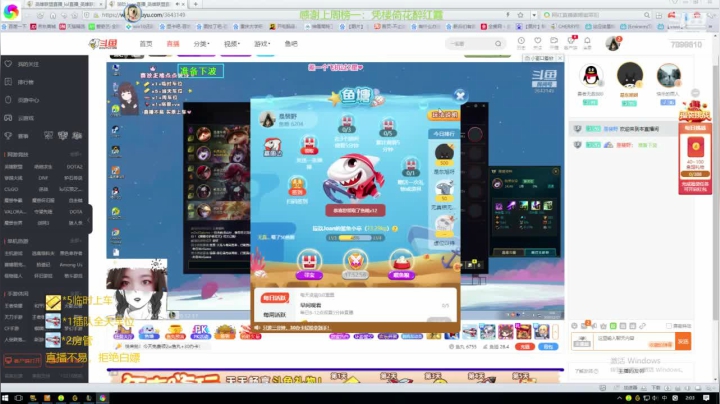The width and height of the screenshot is (720, 404).
Task: Open the Windows notification center
Action: 707,398
